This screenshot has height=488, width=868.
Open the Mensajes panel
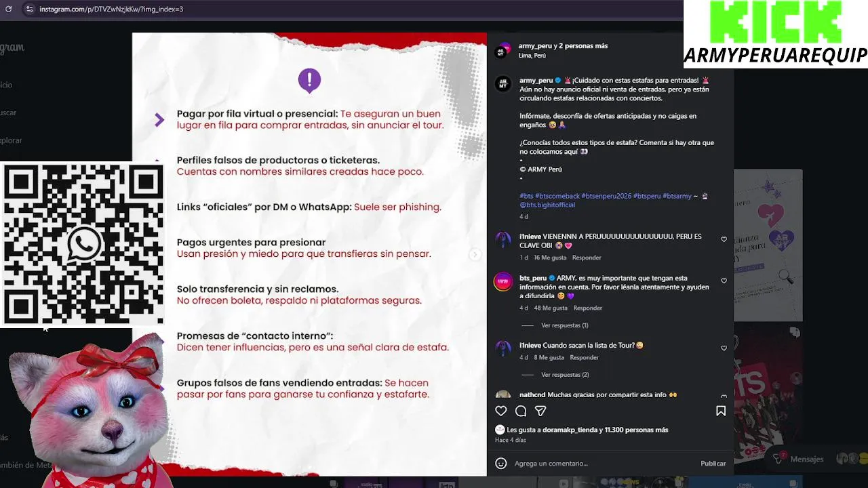coord(806,459)
